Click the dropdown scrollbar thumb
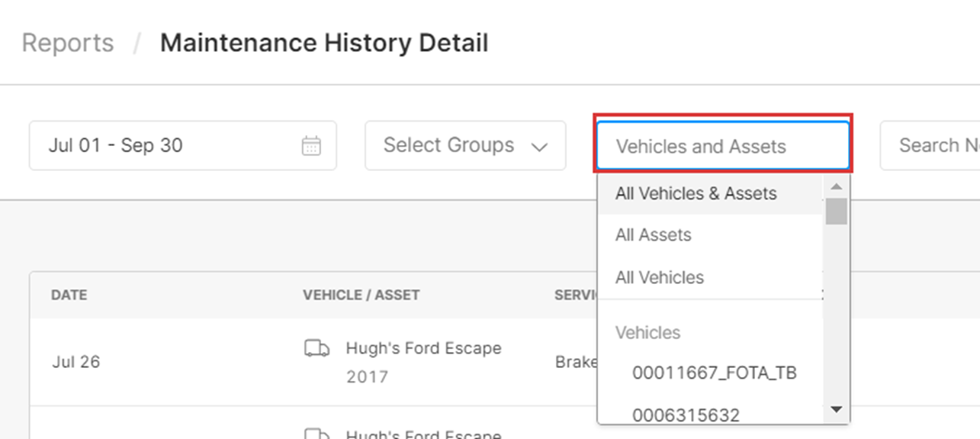 pos(836,211)
